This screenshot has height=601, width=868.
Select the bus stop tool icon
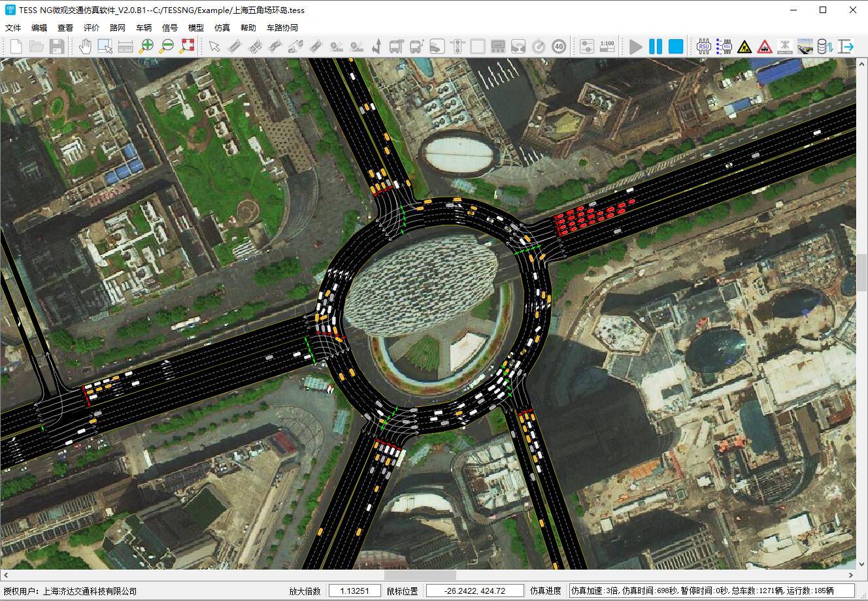(396, 46)
